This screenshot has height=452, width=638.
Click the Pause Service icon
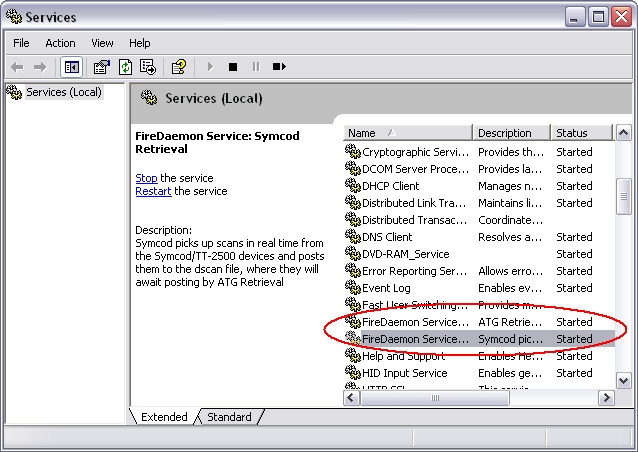point(256,67)
